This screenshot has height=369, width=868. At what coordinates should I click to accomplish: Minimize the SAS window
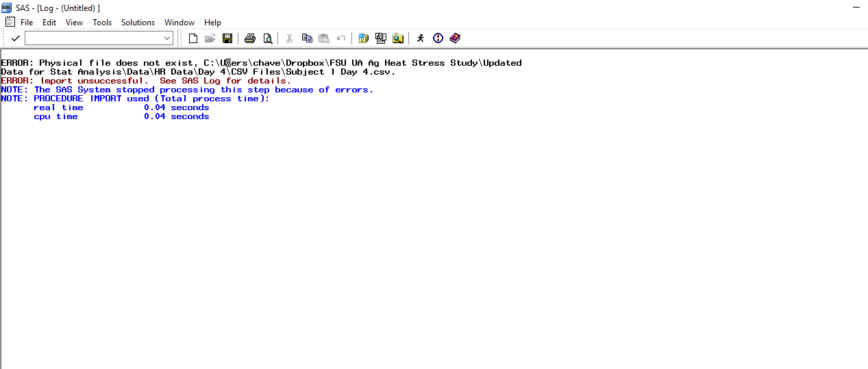coord(856,8)
